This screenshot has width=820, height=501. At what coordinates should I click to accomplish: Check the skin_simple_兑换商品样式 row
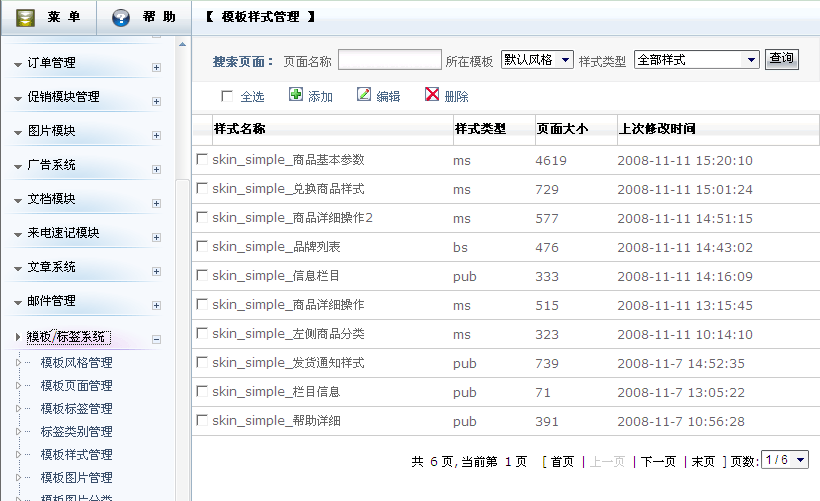click(202, 188)
